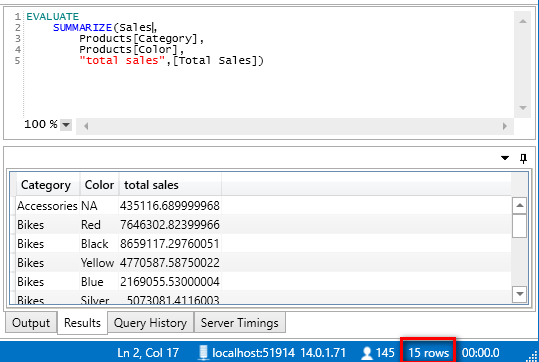Click the EVALUATE keyword in the editor
The image size is (539, 362).
point(53,17)
